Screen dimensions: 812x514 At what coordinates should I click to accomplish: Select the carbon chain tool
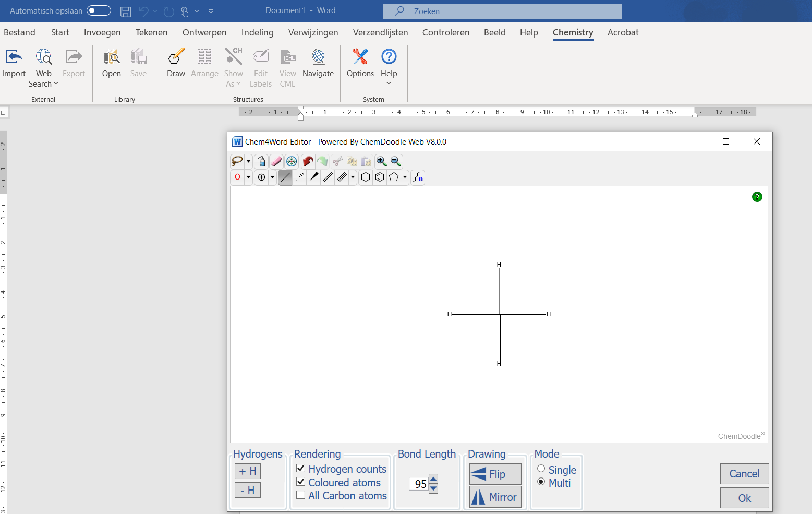418,177
